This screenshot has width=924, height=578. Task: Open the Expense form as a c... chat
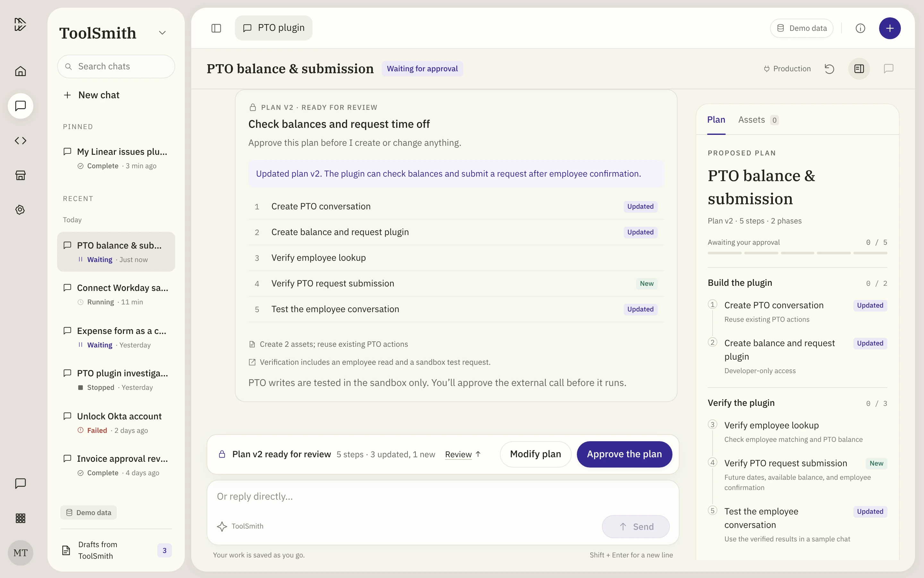coord(116,337)
